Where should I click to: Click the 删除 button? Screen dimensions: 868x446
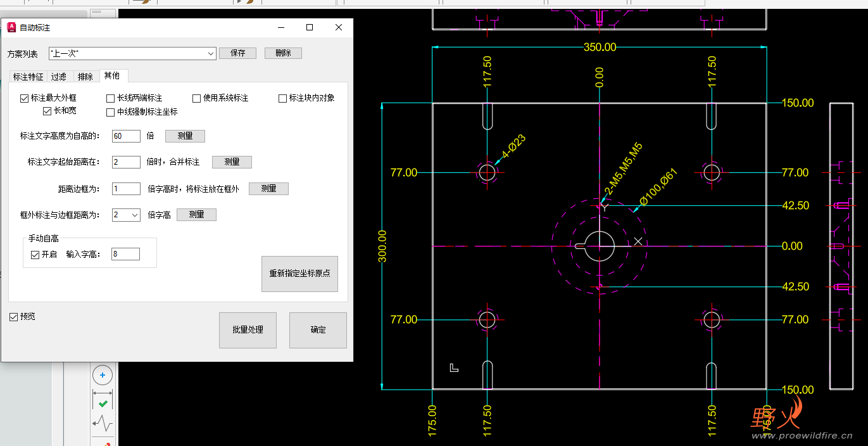click(x=283, y=53)
